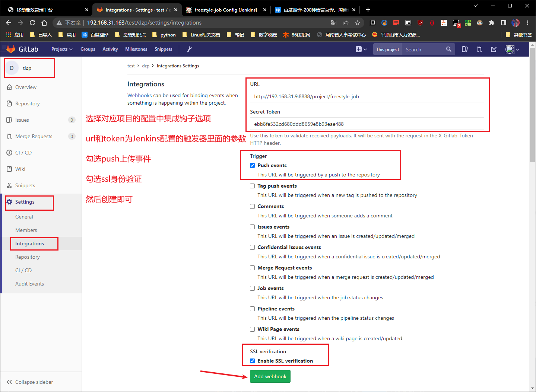Toggle Enable SSL verification checkbox
The height and width of the screenshot is (392, 536).
[253, 361]
